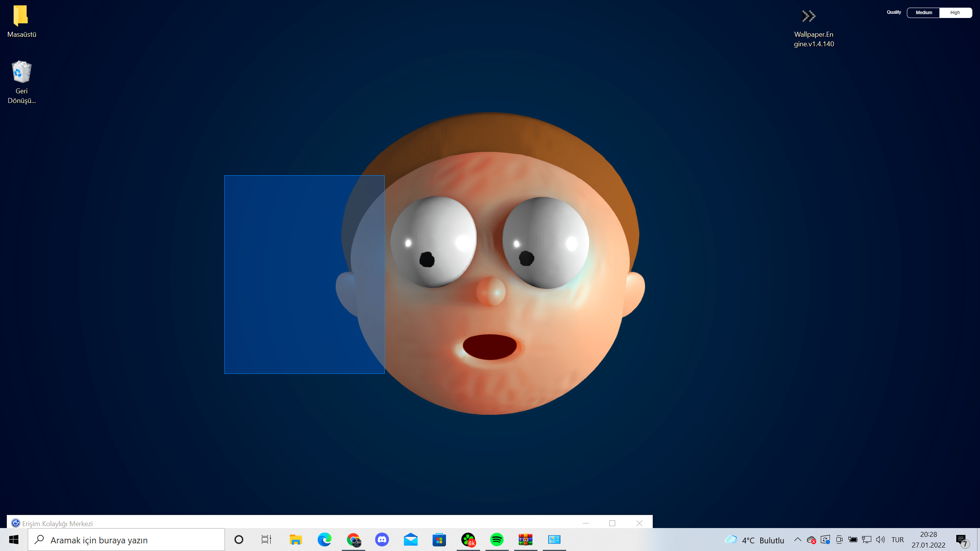Maximize the Erişim Kolaylığı Merkezi window
Viewport: 980px width, 551px height.
[612, 523]
